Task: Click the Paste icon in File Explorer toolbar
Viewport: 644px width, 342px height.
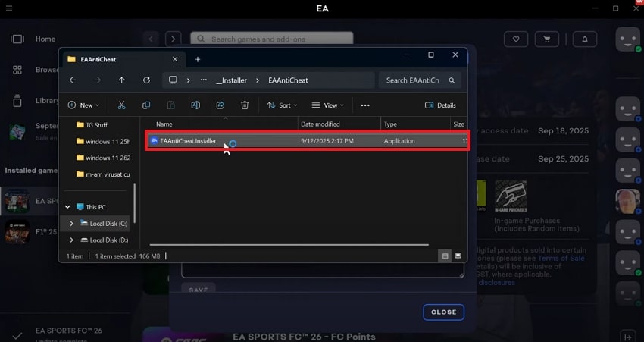Action: click(x=171, y=105)
